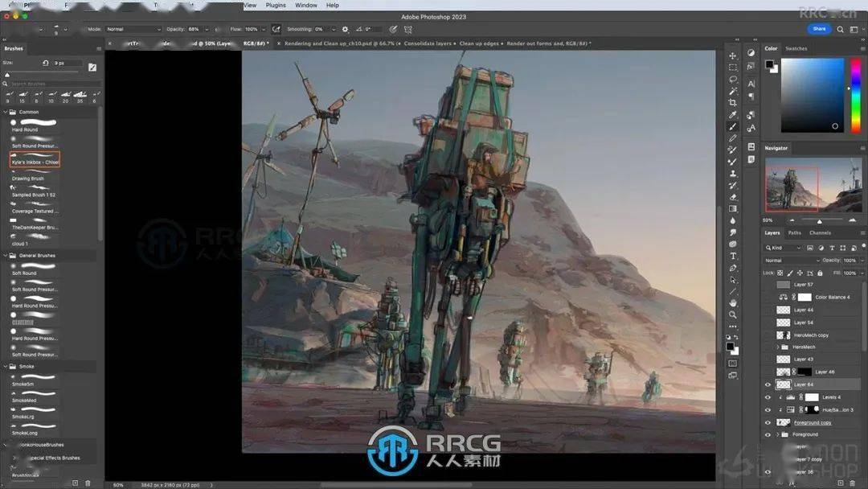Screen dimensions: 868x489
Task: Select the Move tool
Action: click(732, 55)
